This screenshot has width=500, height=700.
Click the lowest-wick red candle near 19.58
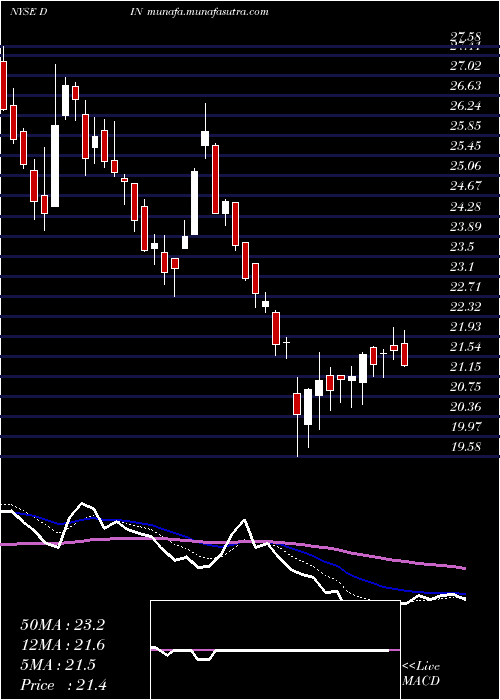[297, 404]
